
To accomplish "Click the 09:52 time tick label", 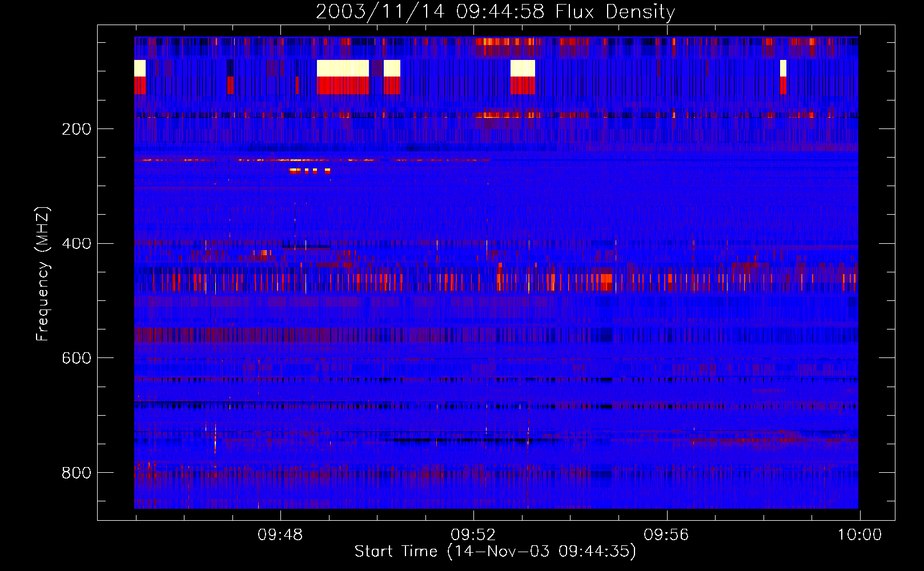I will click(473, 535).
